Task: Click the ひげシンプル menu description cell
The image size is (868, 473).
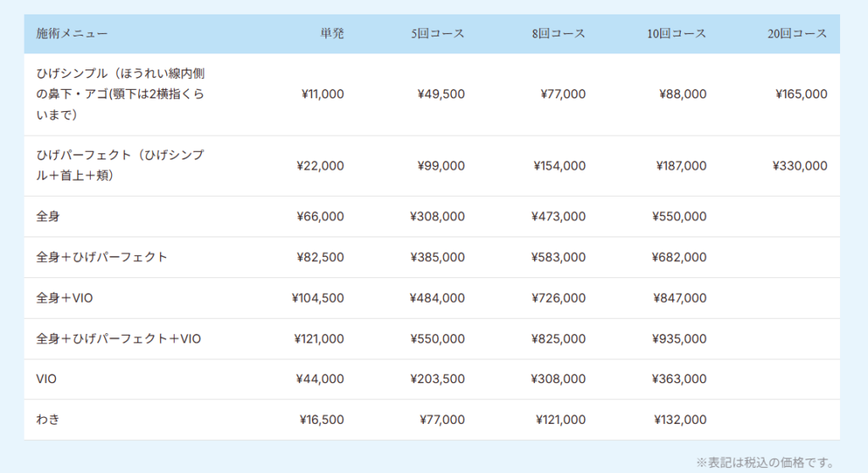Action: 120,94
